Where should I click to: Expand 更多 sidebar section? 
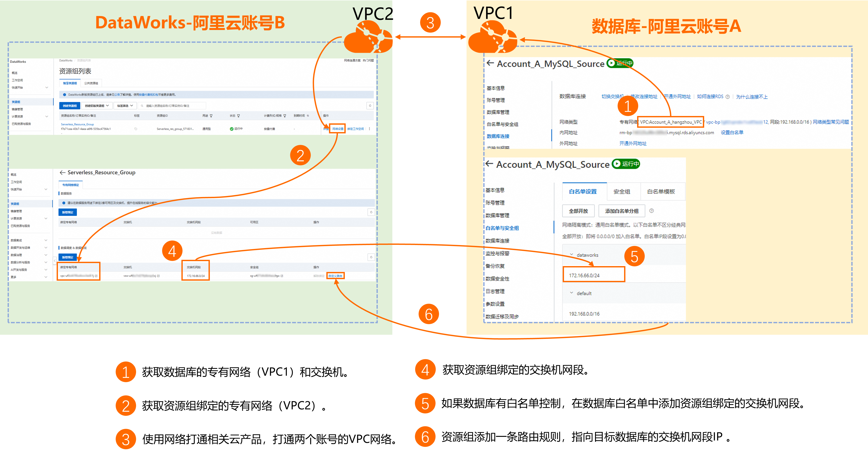tap(46, 277)
